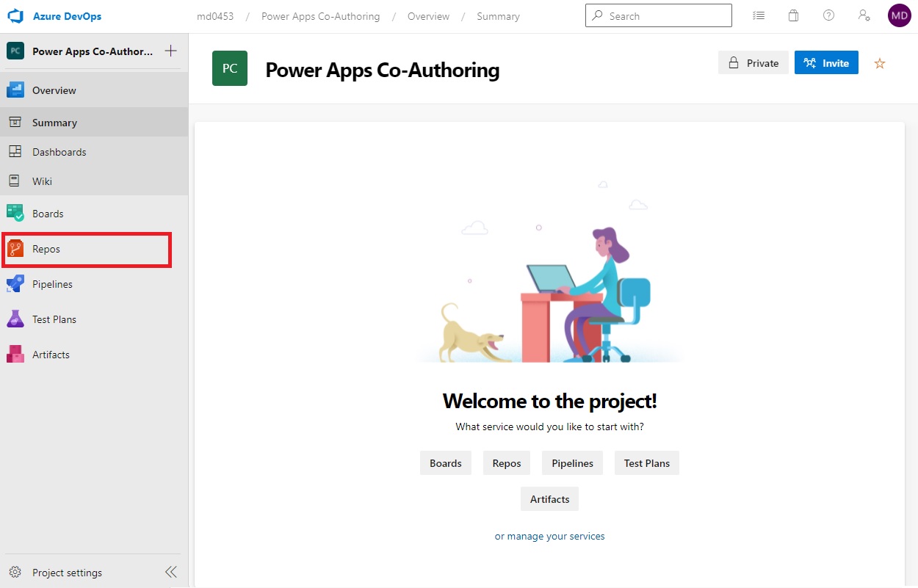918x588 pixels.
Task: Open the user settings icon
Action: point(864,15)
